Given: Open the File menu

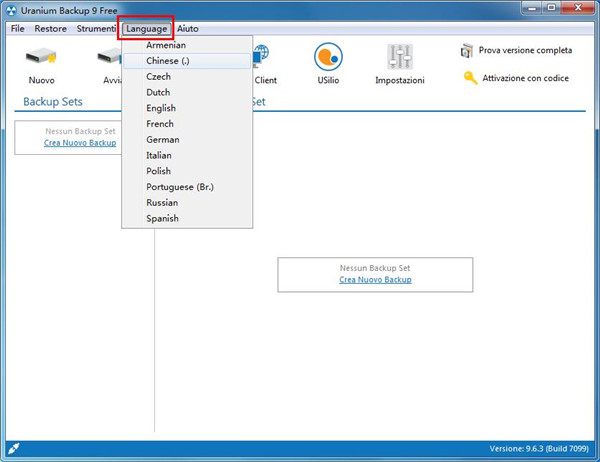Looking at the screenshot, I should point(18,29).
